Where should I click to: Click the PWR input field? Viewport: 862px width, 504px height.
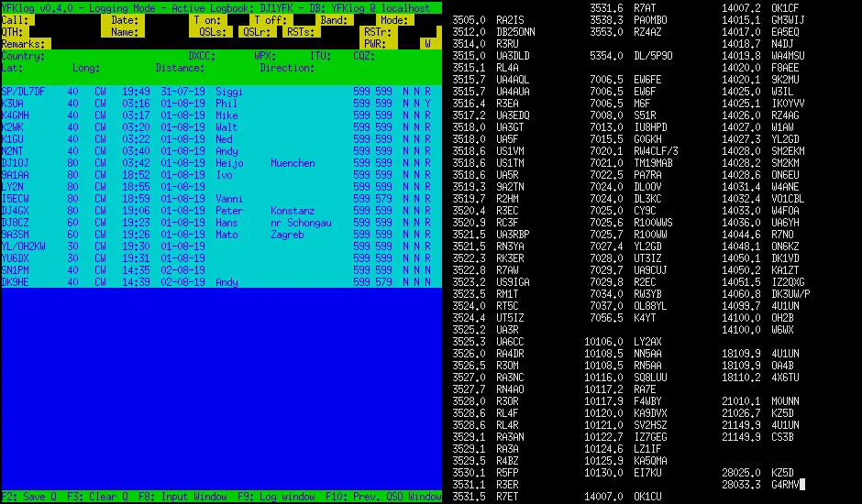pos(408,44)
